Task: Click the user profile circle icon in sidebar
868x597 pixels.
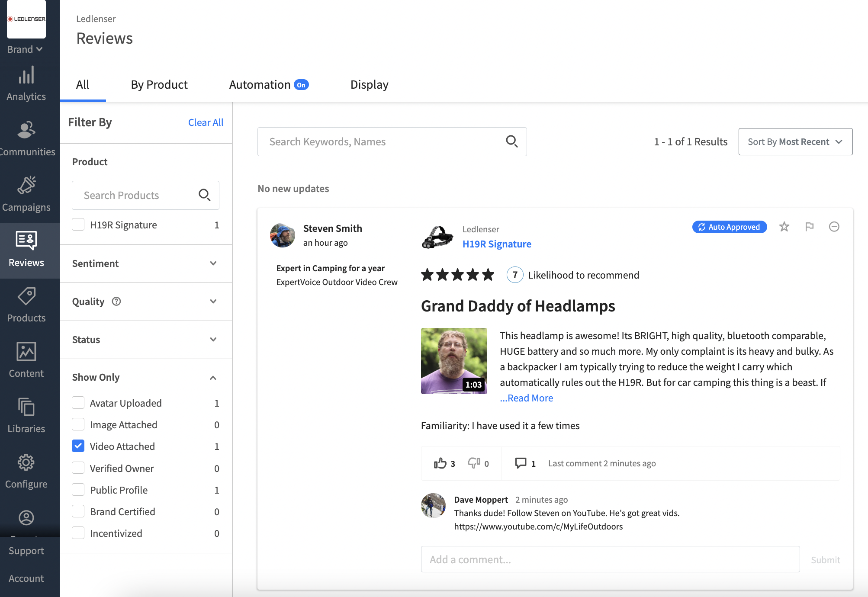Action: [26, 517]
